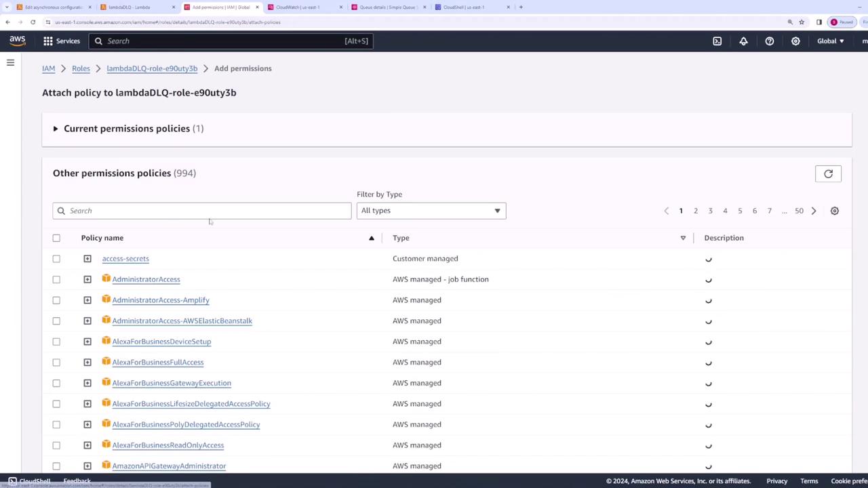Expand the AdministratorAccess-Amplify row
This screenshot has height=488, width=868.
pos(87,300)
